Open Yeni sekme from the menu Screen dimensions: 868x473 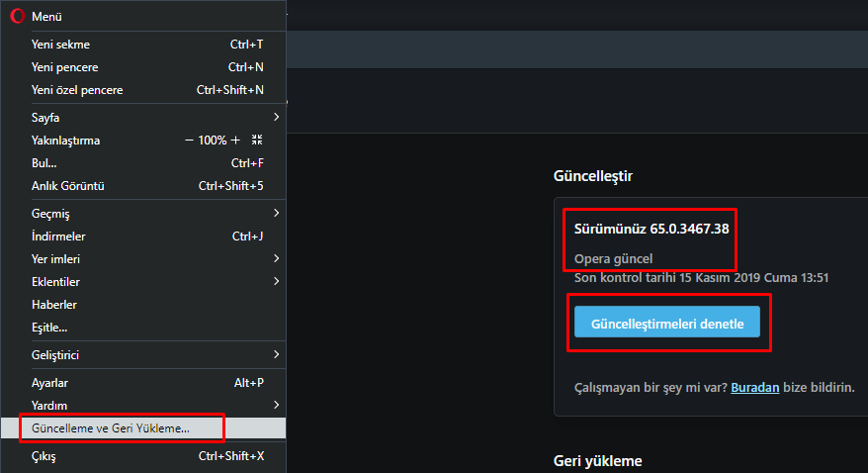point(143,45)
